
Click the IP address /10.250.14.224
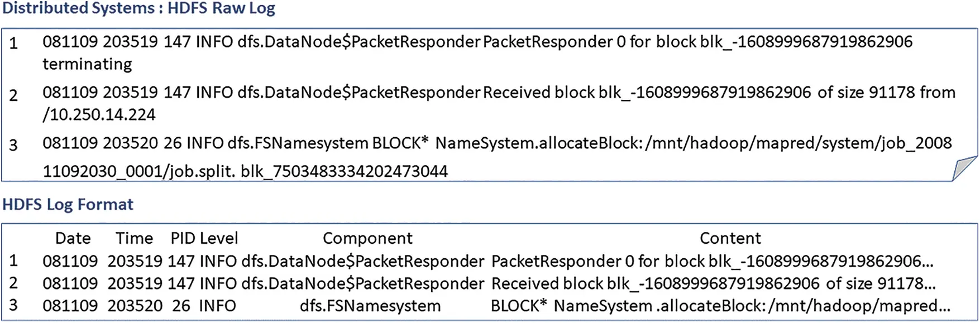(99, 115)
